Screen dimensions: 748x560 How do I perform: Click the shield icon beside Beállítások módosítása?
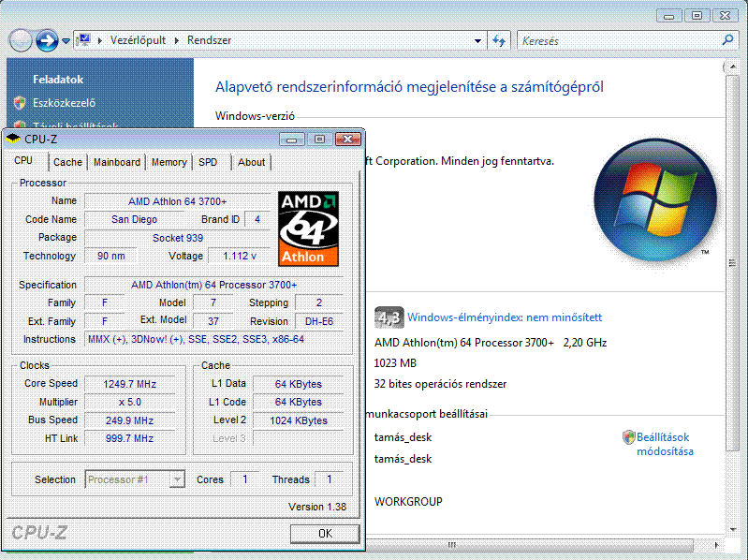[x=629, y=437]
